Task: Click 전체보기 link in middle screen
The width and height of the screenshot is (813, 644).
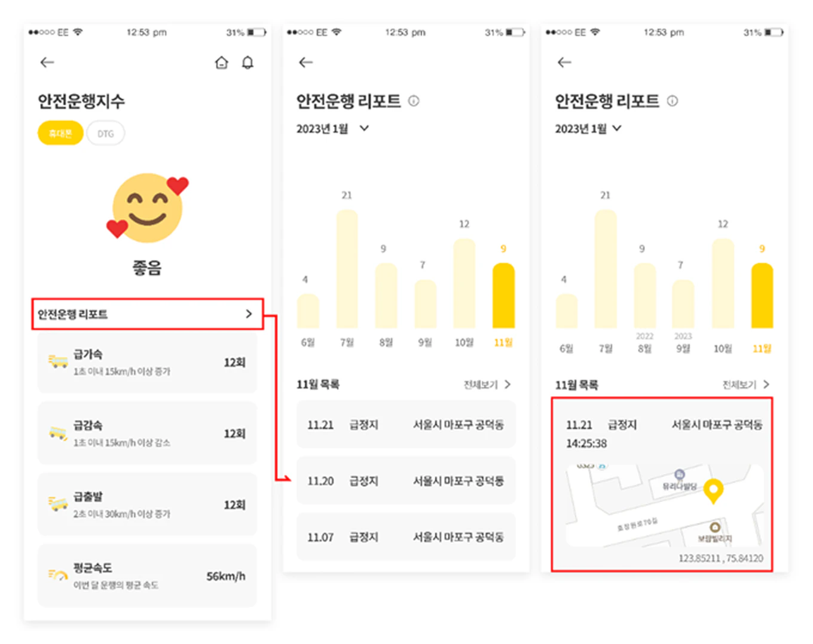Action: point(487,385)
